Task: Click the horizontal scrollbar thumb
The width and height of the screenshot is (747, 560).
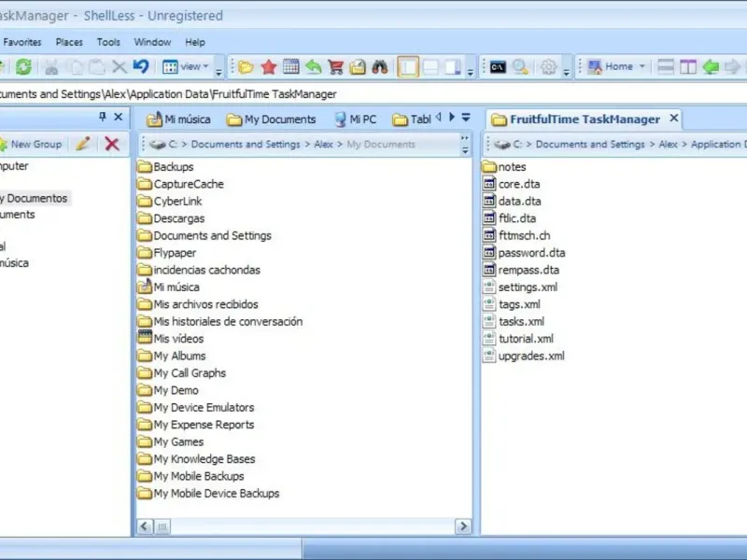Action: click(x=162, y=526)
